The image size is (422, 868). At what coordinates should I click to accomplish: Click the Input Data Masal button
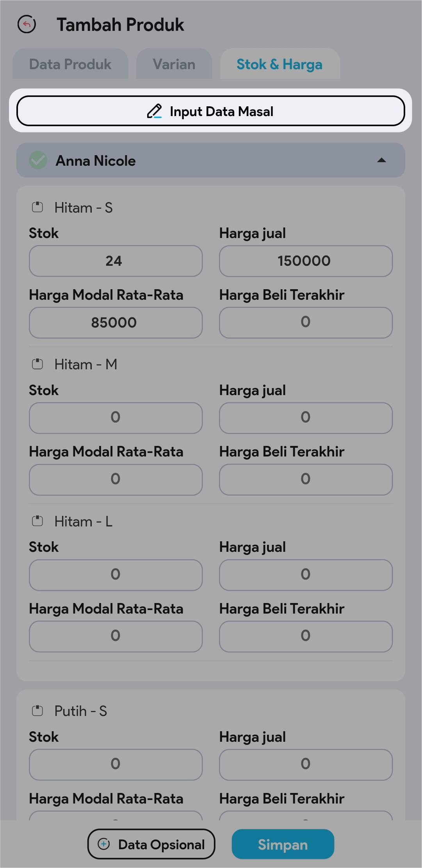pos(211,111)
